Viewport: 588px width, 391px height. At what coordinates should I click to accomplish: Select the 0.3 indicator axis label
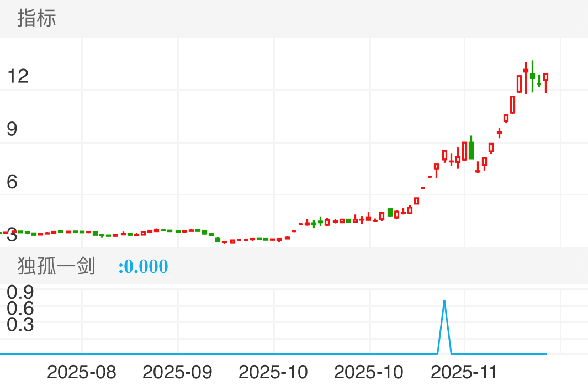point(20,325)
